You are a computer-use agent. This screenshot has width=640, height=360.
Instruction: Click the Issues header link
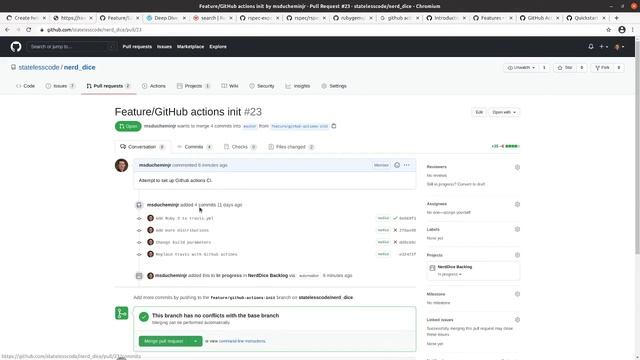(x=164, y=47)
